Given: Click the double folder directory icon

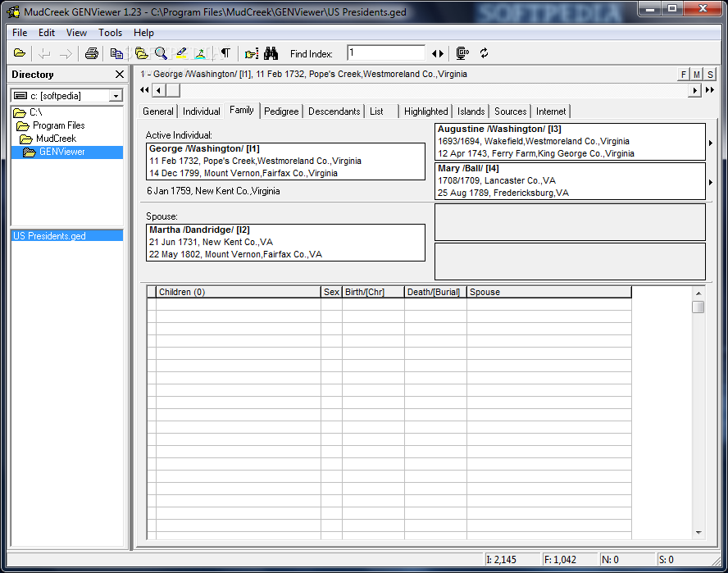Looking at the screenshot, I should click(x=141, y=53).
